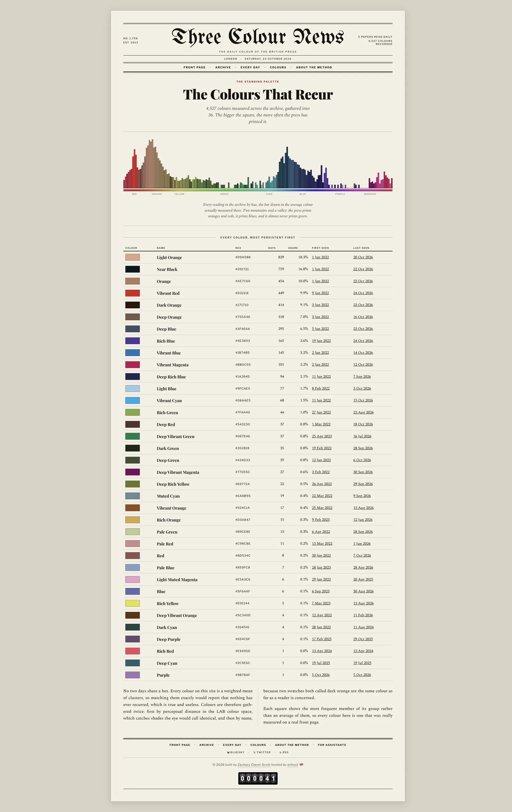This screenshot has height=812, width=512.
Task: Open Rich Red's first seen 13 Apr 2024
Action: point(322,651)
